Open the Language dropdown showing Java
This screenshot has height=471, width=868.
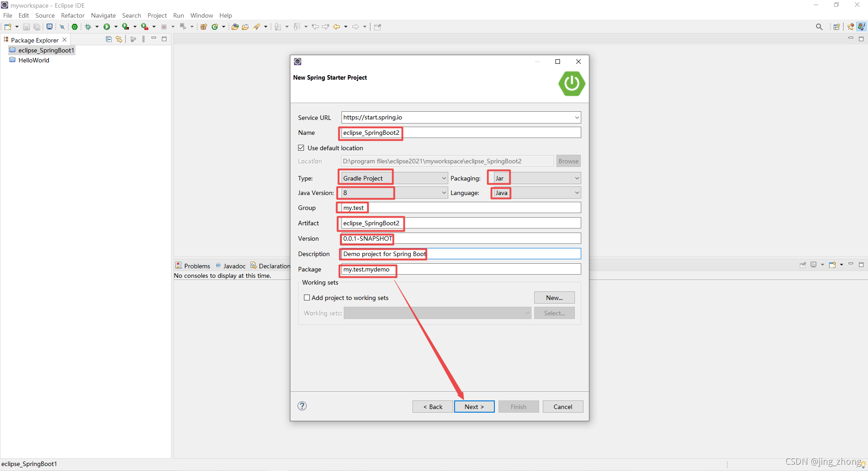(x=577, y=193)
